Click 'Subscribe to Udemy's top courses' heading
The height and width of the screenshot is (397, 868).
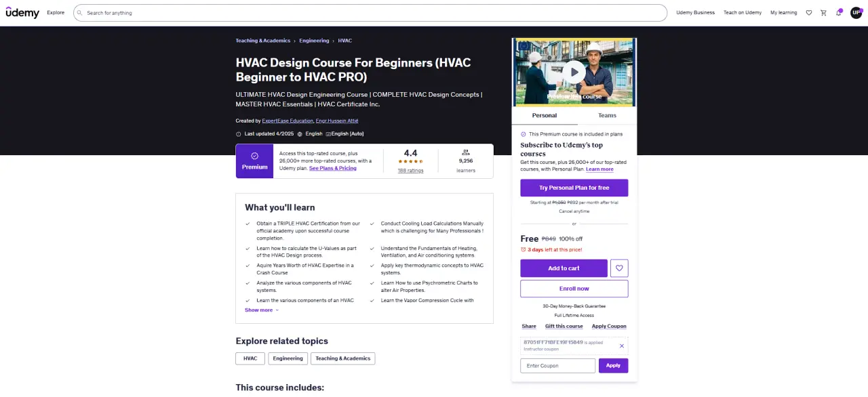[561, 149]
